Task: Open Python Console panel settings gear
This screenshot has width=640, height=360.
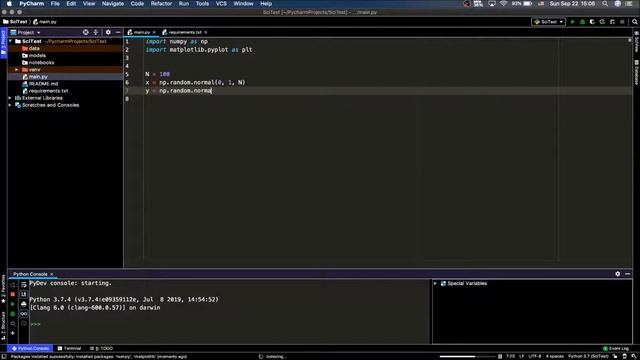Action: pyautogui.click(x=618, y=274)
